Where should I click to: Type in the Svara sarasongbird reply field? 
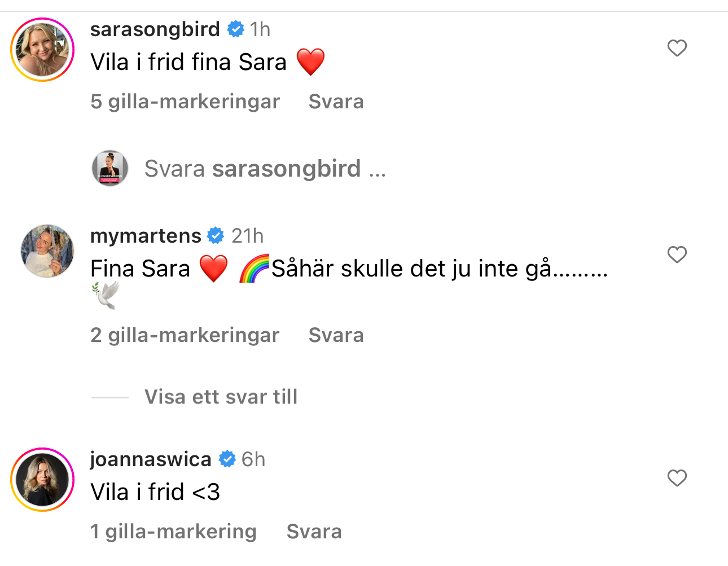pyautogui.click(x=265, y=169)
